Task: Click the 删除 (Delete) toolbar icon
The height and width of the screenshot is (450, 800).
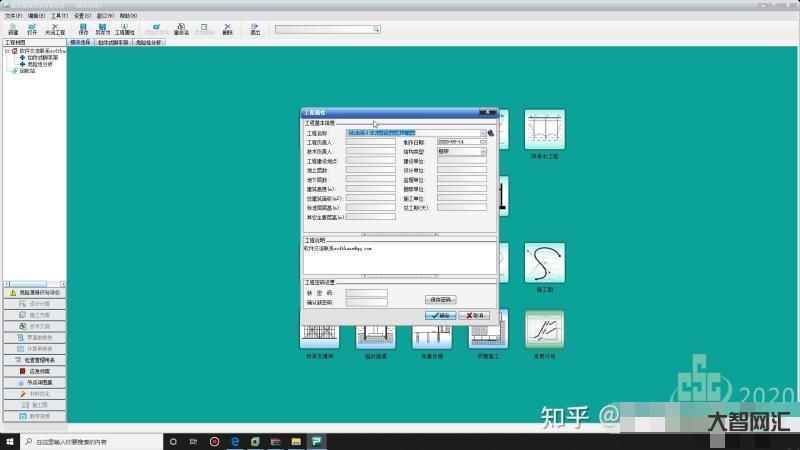Action: tap(227, 29)
